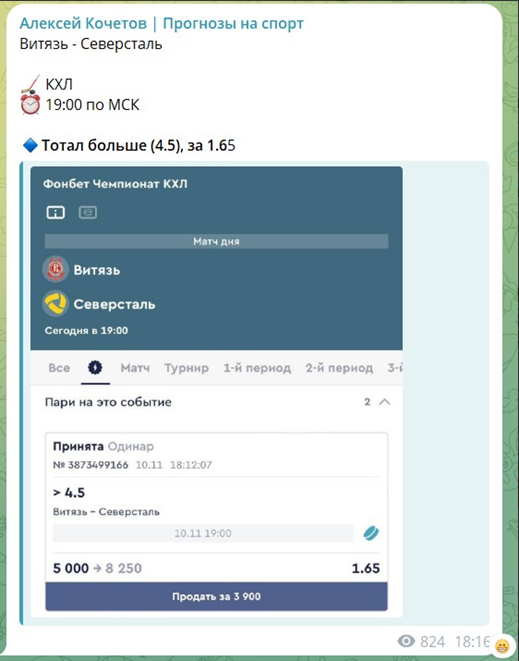519x661 pixels.
Task: Click the Сегодня в 19:00 text
Action: 86,330
